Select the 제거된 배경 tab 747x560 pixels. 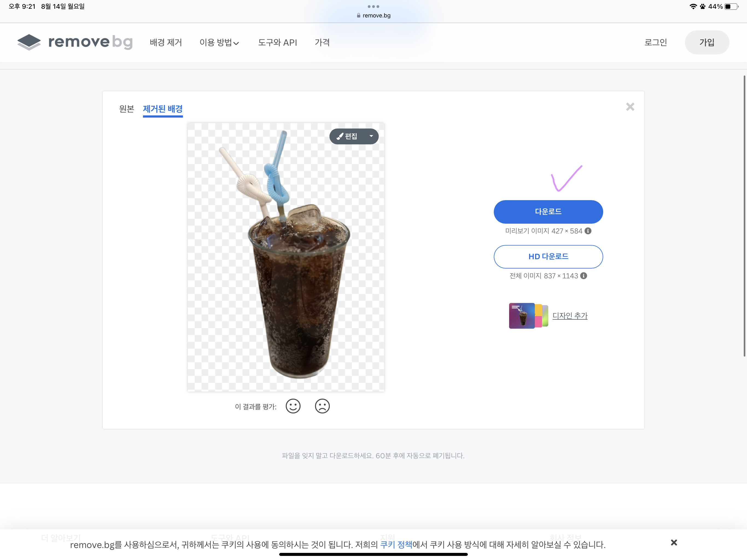click(x=163, y=109)
